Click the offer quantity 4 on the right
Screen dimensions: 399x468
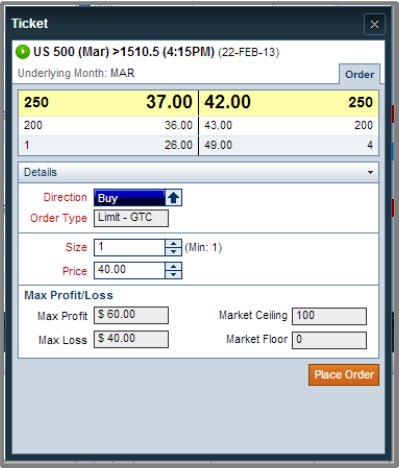coord(370,145)
